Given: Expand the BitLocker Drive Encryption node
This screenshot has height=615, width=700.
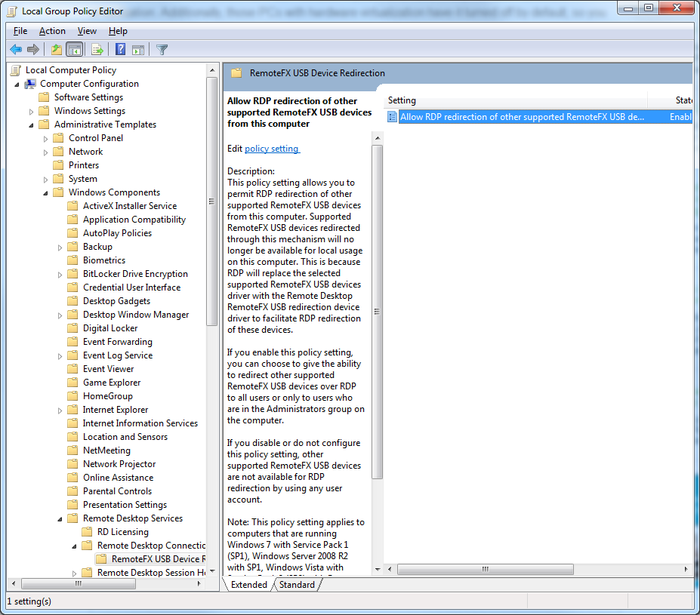Looking at the screenshot, I should 60,275.
